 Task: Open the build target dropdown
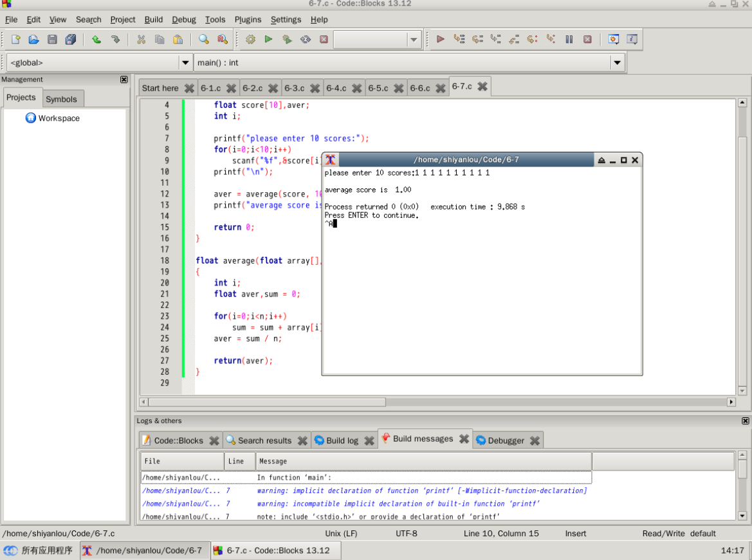414,40
